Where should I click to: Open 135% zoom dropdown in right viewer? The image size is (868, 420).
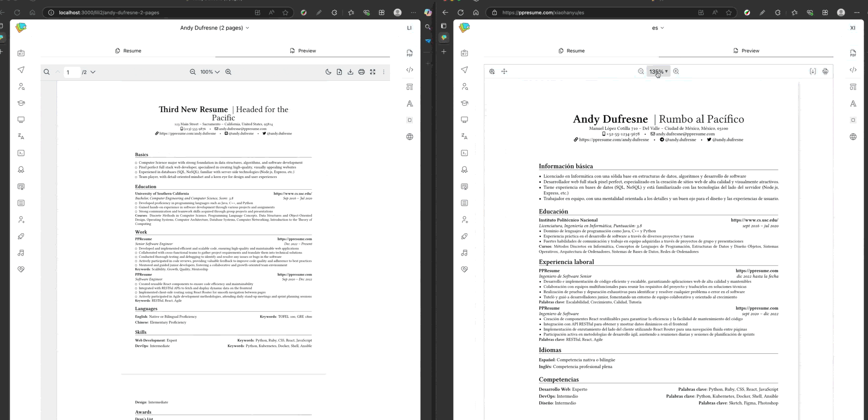(658, 71)
